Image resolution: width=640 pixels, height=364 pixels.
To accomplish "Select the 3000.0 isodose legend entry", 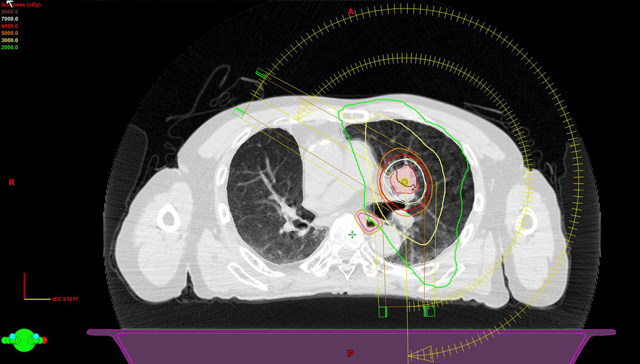I will 10,40.
